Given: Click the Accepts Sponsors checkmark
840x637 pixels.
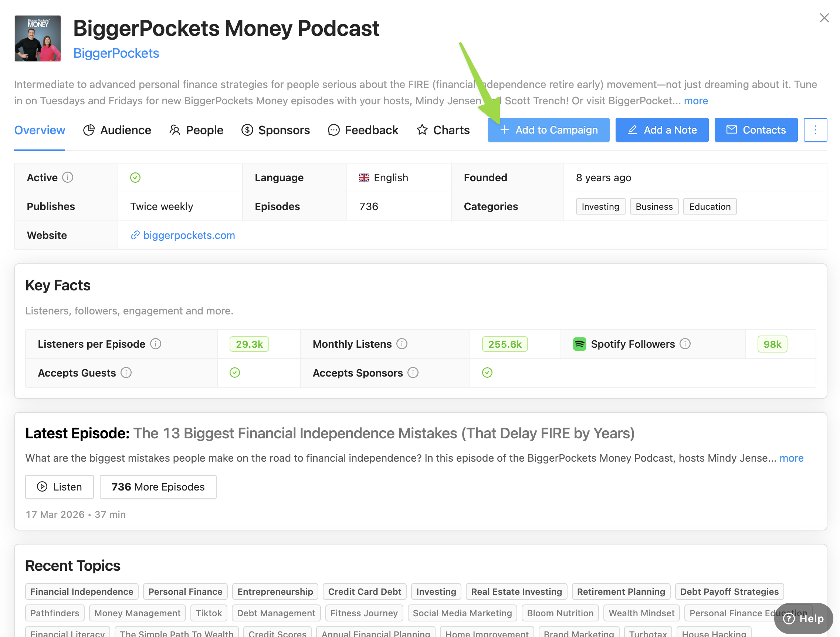Looking at the screenshot, I should (487, 373).
